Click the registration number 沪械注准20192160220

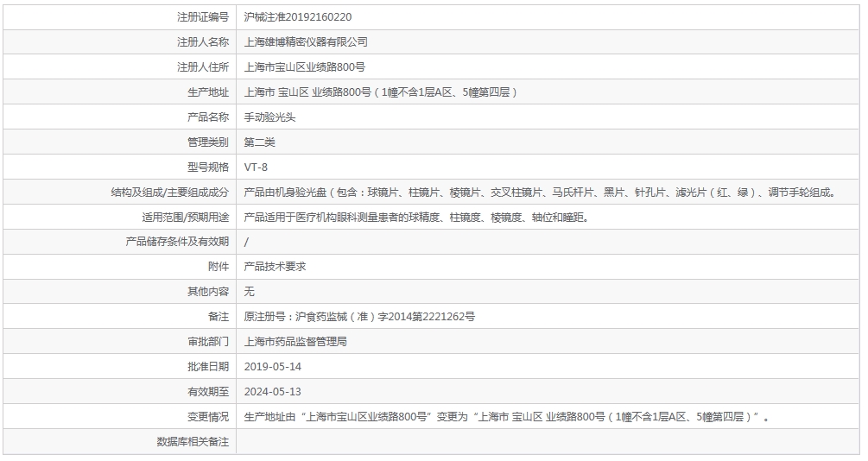298,17
